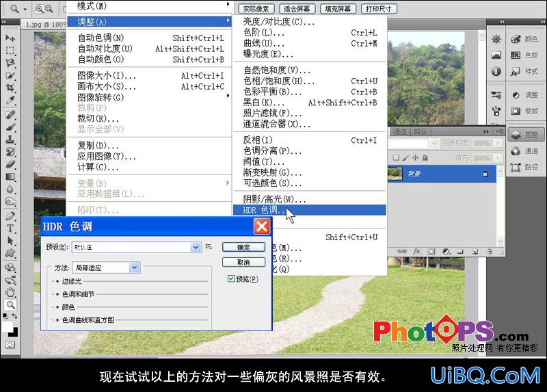Select the Dodge tool

10,201
